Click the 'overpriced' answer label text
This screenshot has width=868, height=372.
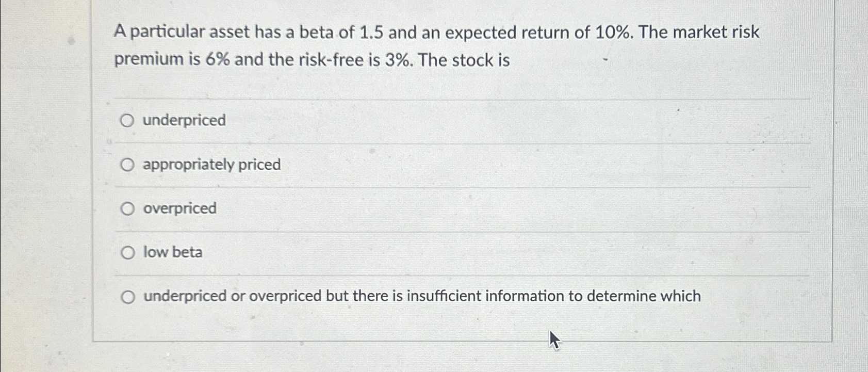[179, 208]
